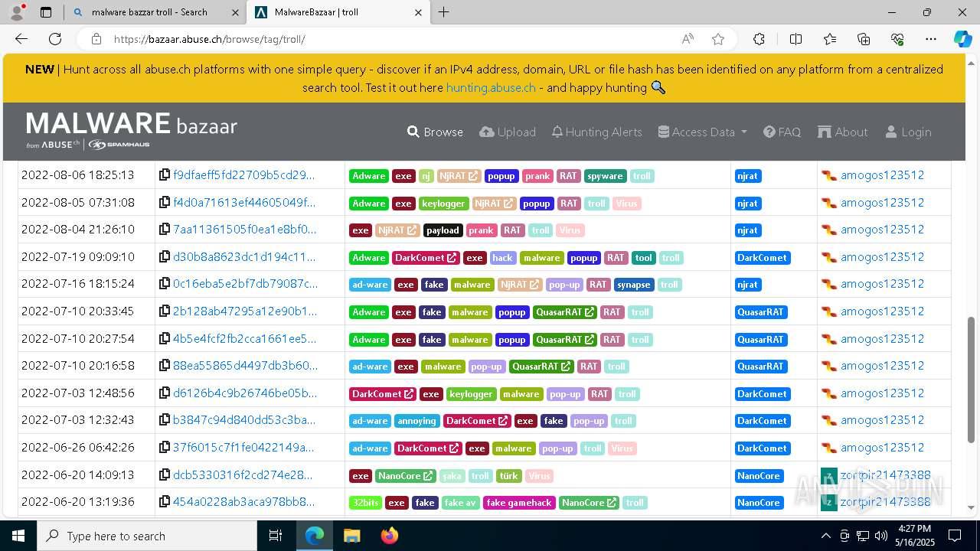Open Upload in navigation bar
Image resolution: width=980 pixels, height=551 pixels.
click(508, 132)
